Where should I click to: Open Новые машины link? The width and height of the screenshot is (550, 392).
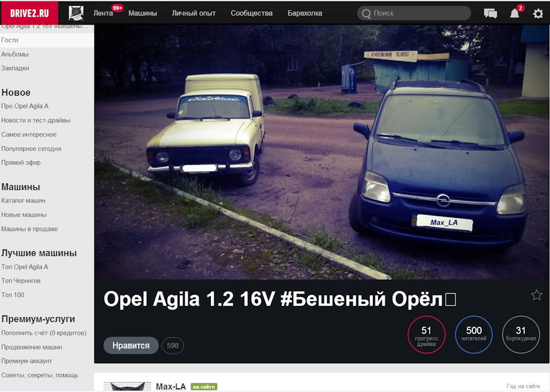24,214
